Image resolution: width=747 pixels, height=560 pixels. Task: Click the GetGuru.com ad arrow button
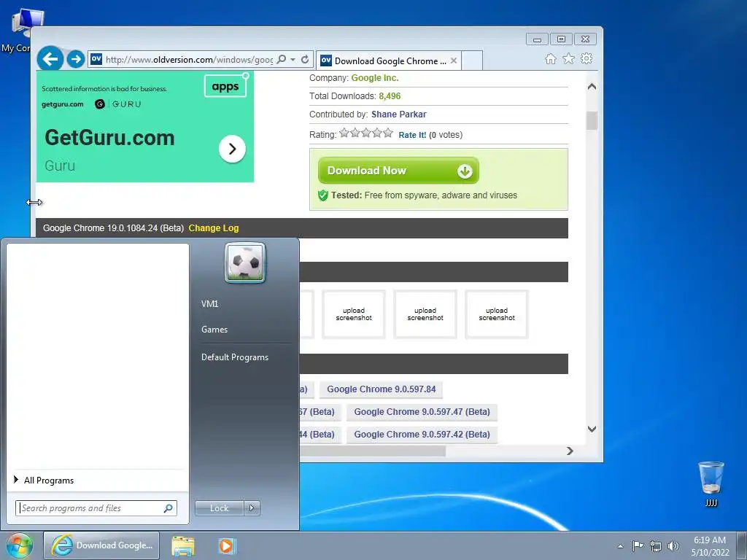point(232,149)
